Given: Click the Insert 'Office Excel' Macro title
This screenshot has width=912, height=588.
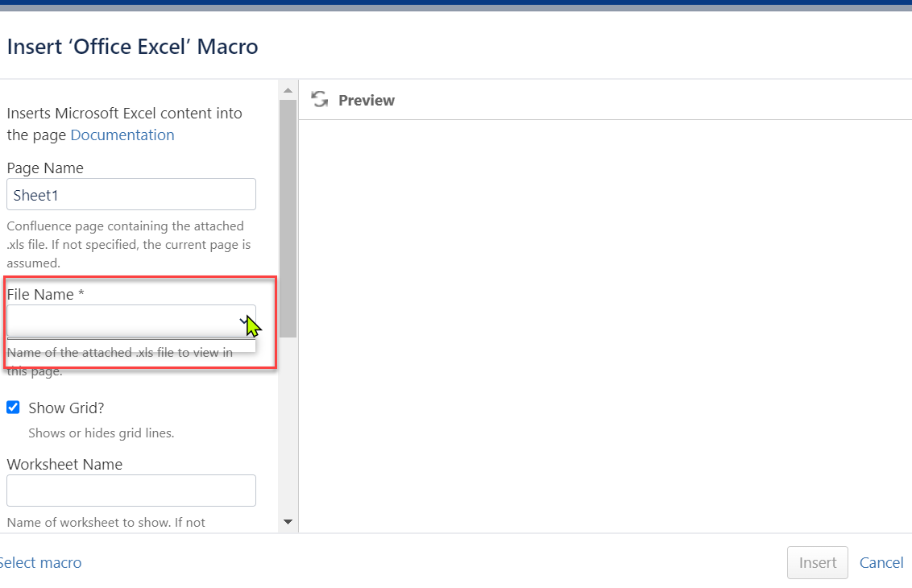Looking at the screenshot, I should tap(133, 47).
